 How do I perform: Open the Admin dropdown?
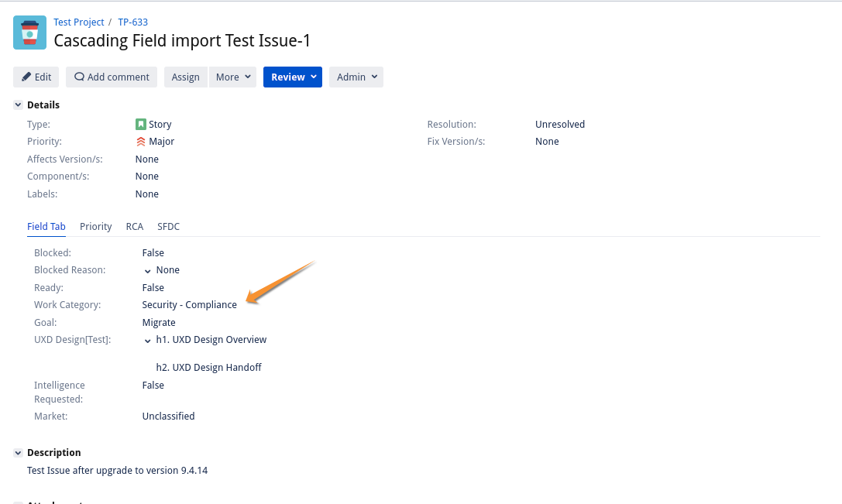click(356, 77)
